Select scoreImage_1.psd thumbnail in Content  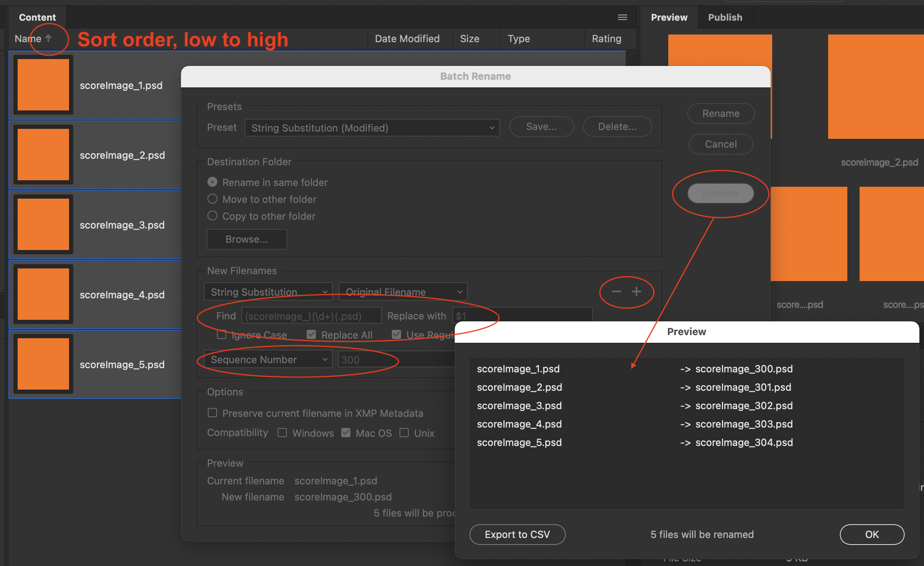pyautogui.click(x=43, y=85)
